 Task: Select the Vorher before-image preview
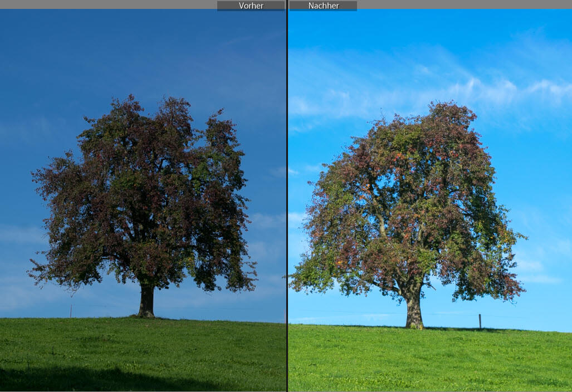coord(143,200)
